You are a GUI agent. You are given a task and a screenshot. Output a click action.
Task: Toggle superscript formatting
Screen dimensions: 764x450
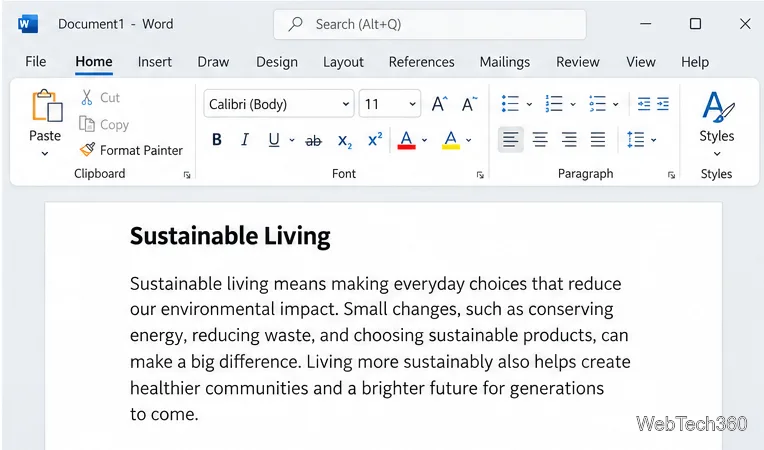375,140
